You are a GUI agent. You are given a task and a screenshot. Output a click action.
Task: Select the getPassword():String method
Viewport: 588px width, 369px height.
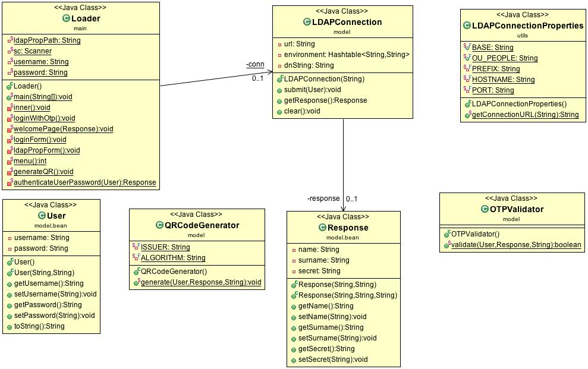click(x=48, y=305)
